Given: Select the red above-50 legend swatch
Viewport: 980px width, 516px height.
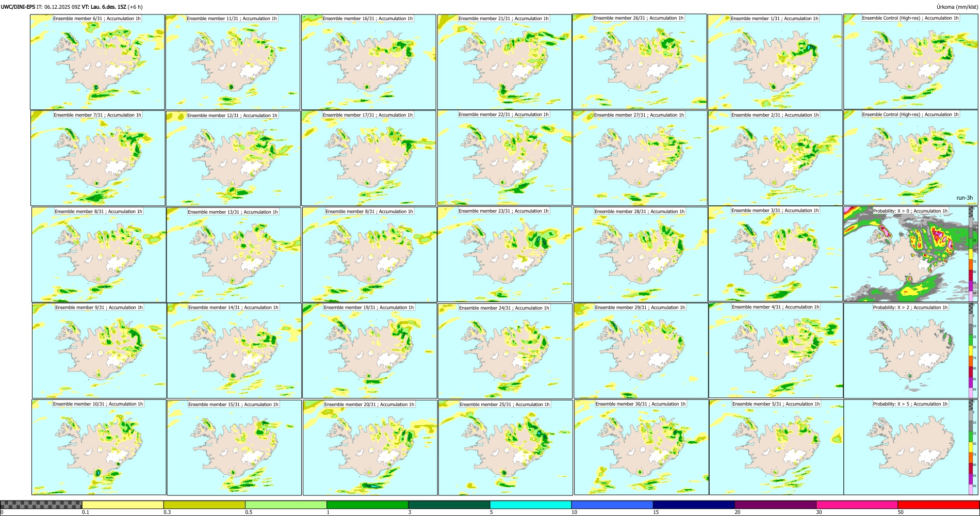Looking at the screenshot, I should [x=938, y=505].
